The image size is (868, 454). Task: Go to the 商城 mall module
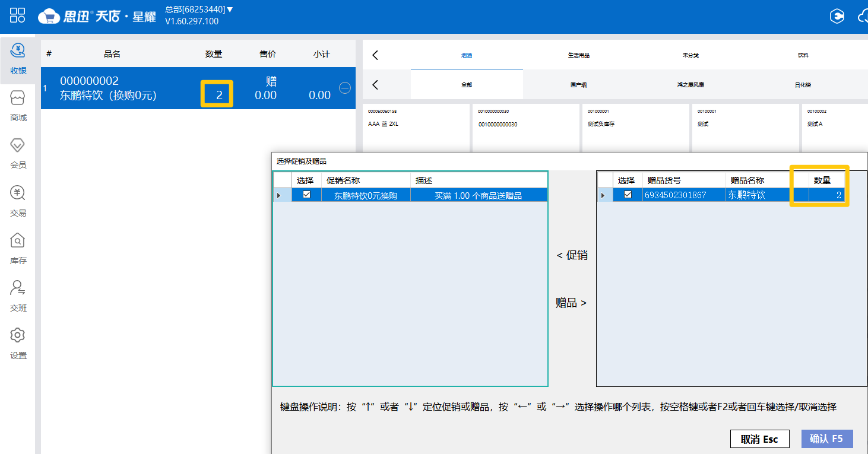[x=18, y=106]
